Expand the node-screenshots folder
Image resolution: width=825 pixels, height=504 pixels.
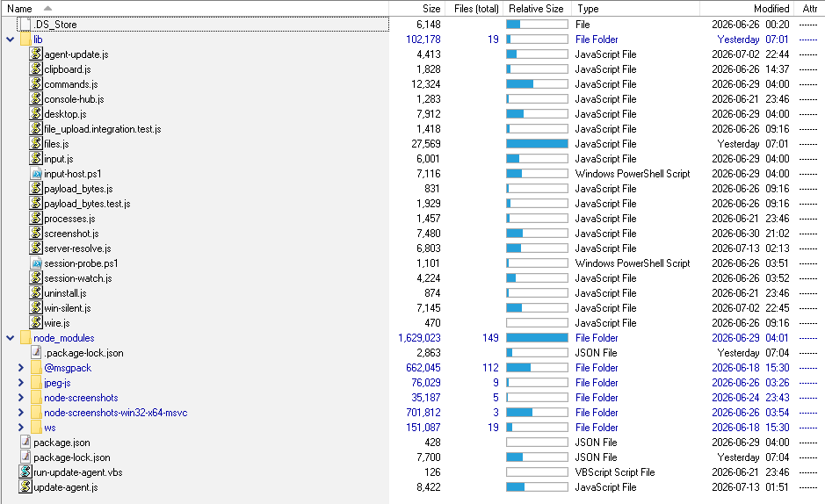pyautogui.click(x=21, y=397)
